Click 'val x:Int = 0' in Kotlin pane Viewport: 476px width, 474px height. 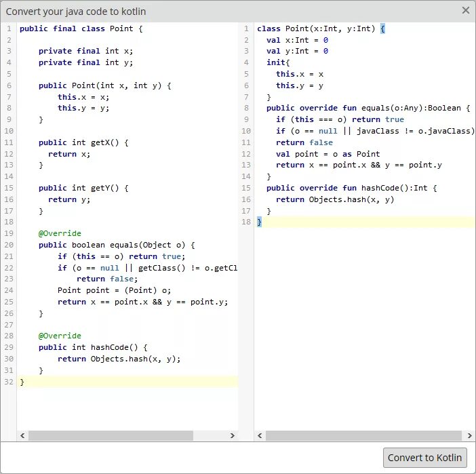[x=297, y=40]
